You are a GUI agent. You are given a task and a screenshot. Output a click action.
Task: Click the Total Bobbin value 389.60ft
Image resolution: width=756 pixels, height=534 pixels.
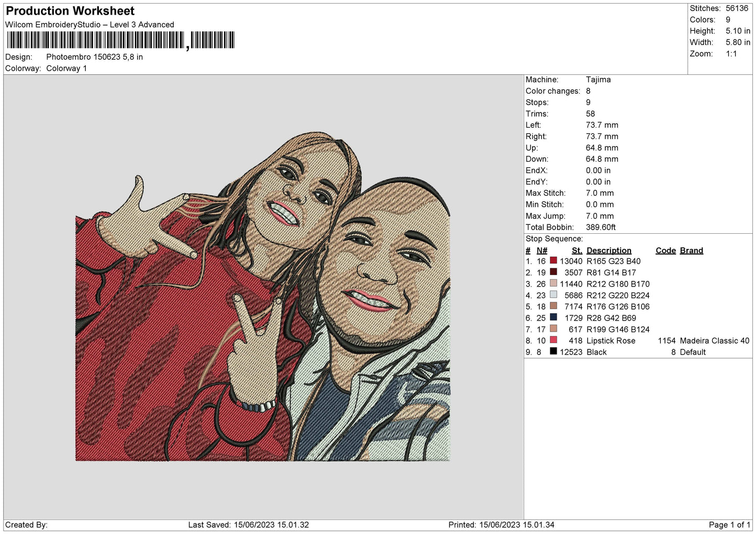pos(601,228)
